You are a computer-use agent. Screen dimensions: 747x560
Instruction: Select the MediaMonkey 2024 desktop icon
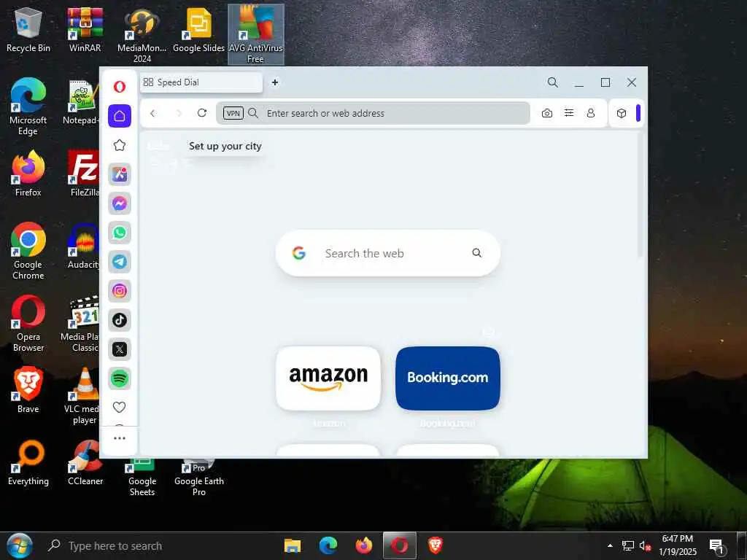pos(142,36)
